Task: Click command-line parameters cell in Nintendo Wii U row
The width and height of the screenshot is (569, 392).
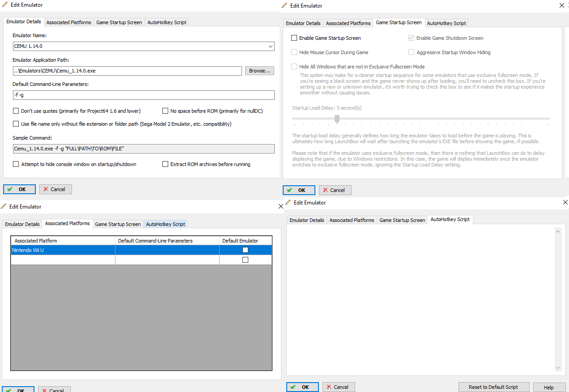Action: 167,250
